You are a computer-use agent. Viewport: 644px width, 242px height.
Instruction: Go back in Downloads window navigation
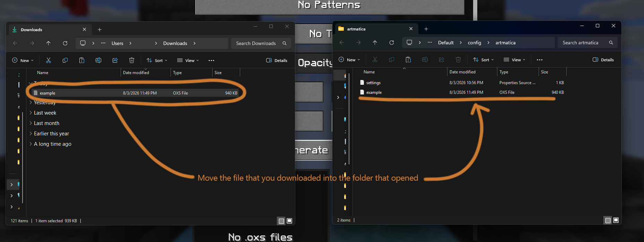(x=15, y=43)
